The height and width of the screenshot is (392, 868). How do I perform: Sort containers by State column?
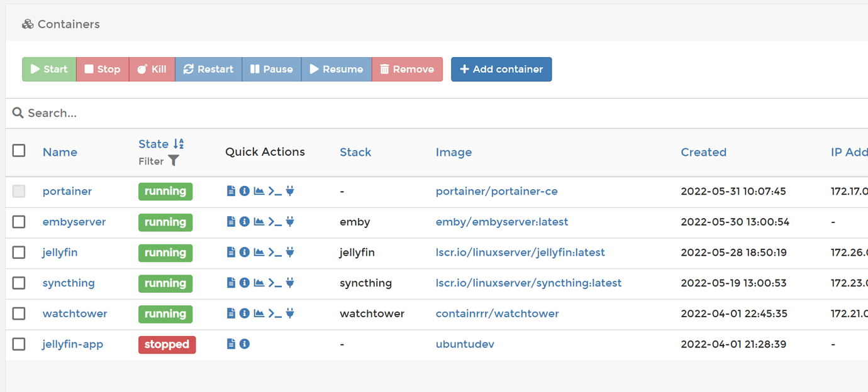click(x=154, y=144)
